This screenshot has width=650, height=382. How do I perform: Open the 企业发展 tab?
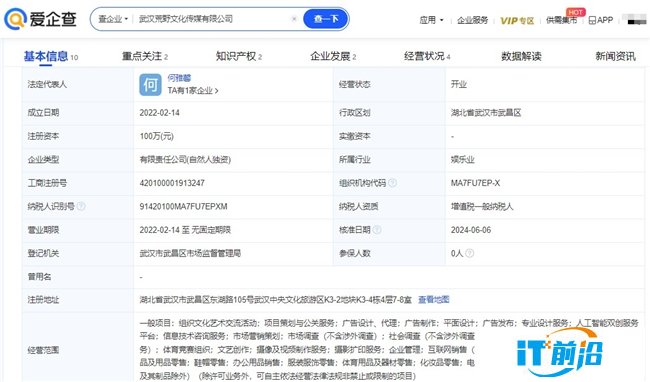click(333, 56)
